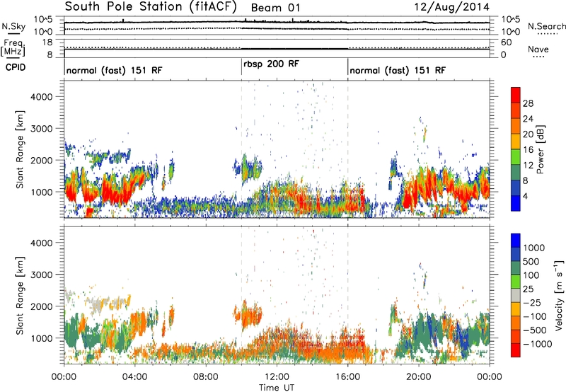Click the velocity panel 'Slant Range [km]' label

pos(20,296)
